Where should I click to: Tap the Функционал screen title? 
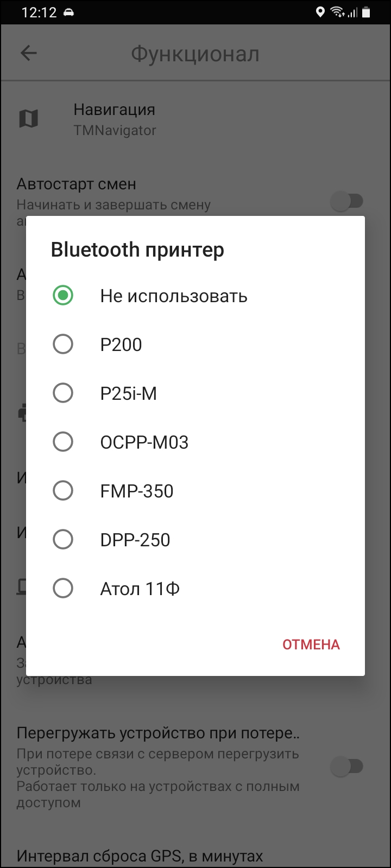tap(195, 54)
